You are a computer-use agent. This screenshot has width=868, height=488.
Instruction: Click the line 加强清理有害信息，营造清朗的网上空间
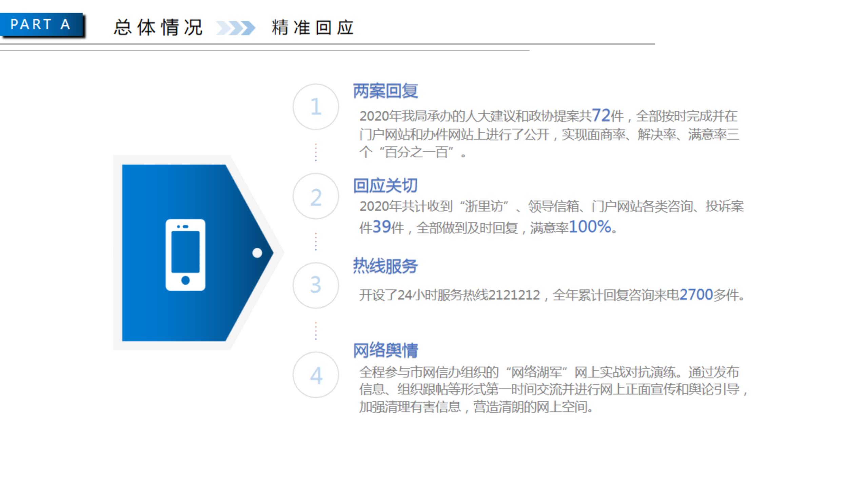[x=476, y=407]
